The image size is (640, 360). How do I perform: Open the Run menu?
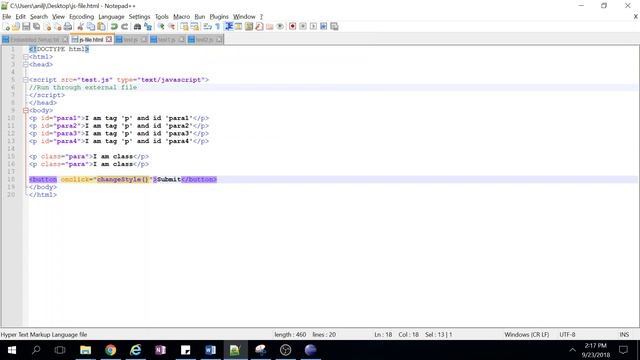point(200,17)
